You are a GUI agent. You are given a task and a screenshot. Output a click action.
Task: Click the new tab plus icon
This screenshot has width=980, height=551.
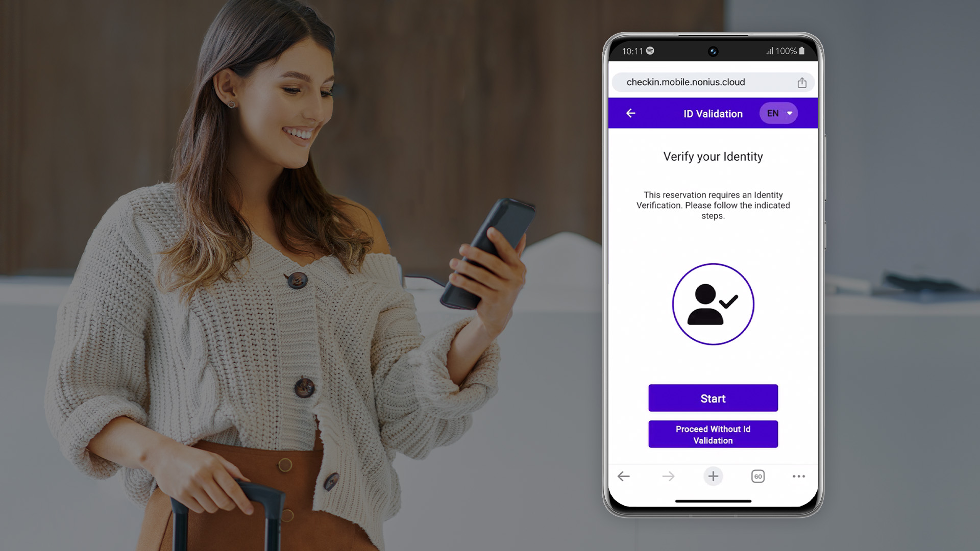pyautogui.click(x=713, y=475)
